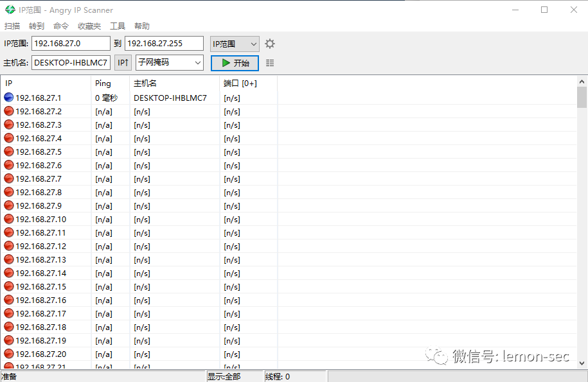Click the red status icon for 192.168.27.13
The height and width of the screenshot is (382, 588).
(x=8, y=259)
